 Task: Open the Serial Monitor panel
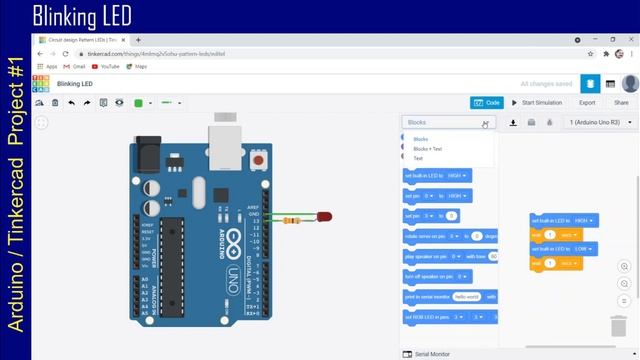point(427,354)
